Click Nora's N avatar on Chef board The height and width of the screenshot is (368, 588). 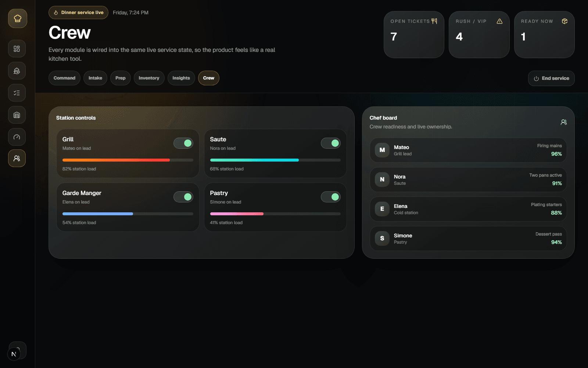click(382, 180)
